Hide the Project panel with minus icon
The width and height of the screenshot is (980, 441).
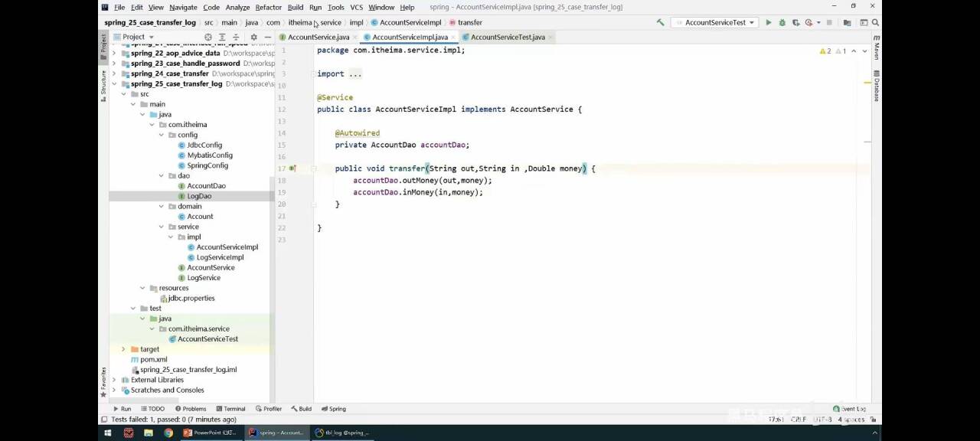(x=267, y=37)
